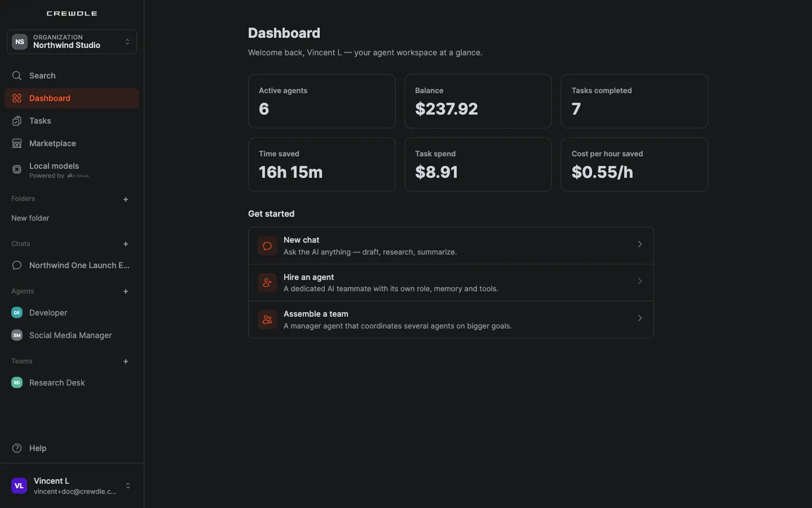Viewport: 812px width, 508px height.
Task: Expand the Vincent L account menu
Action: click(x=72, y=485)
